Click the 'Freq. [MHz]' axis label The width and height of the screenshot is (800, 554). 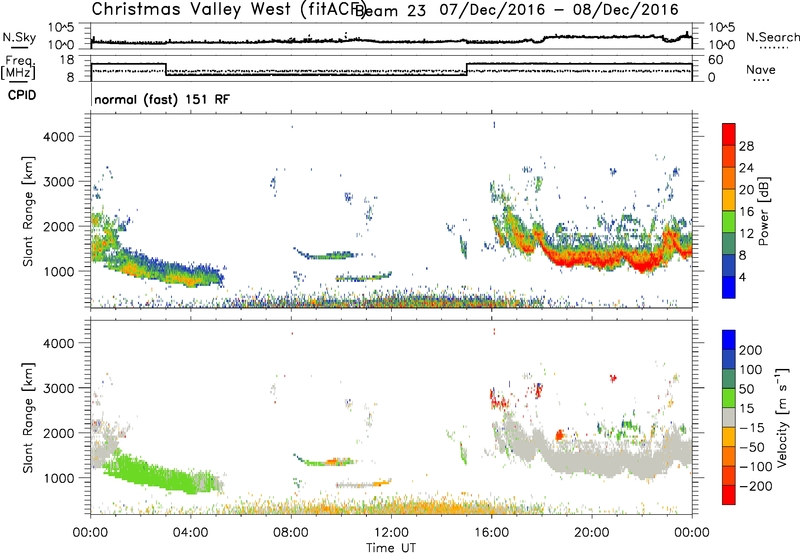point(18,67)
